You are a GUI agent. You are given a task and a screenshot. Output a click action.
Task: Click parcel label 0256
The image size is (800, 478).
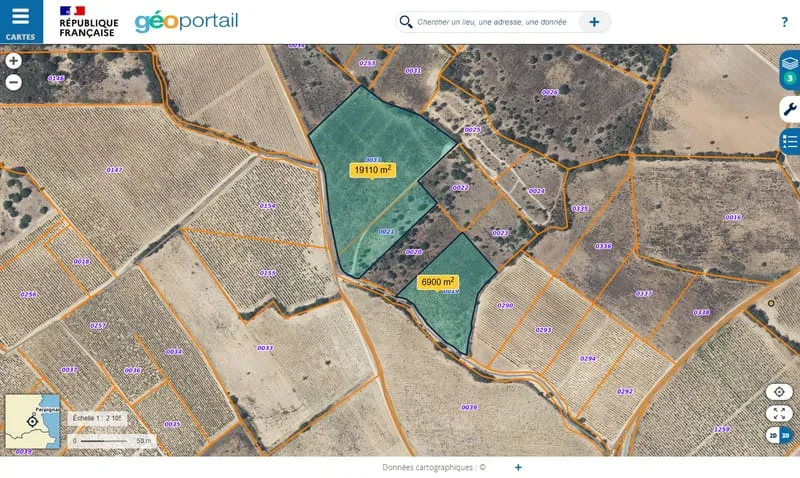28,294
